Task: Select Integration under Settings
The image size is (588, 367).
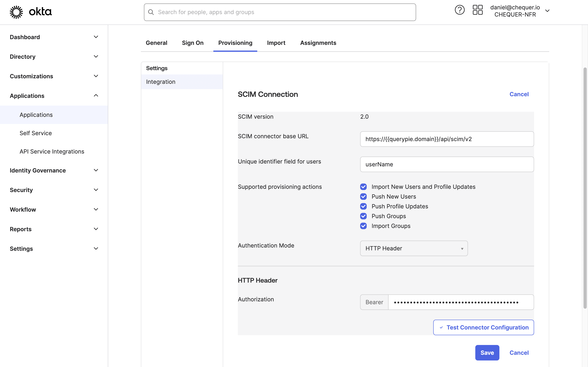Action: (161, 82)
